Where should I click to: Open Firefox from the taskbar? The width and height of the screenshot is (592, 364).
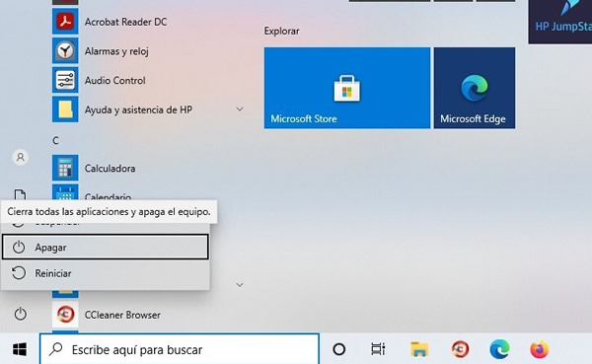[x=540, y=349]
